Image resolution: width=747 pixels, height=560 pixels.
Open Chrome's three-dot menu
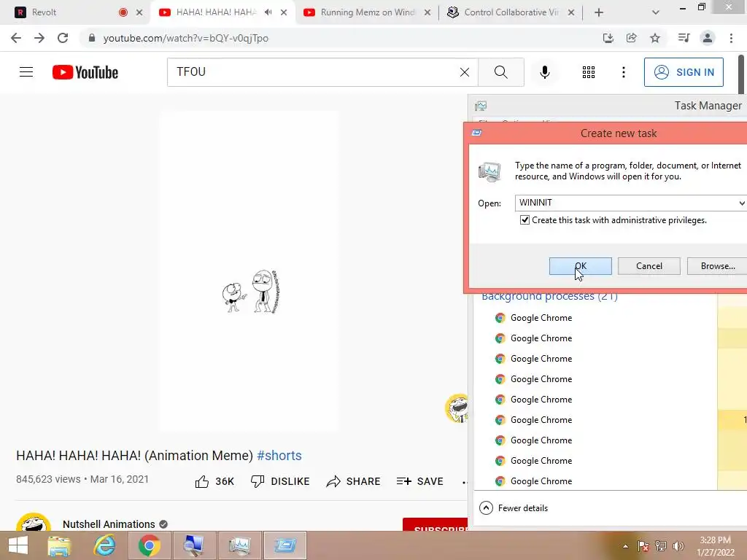pos(731,38)
